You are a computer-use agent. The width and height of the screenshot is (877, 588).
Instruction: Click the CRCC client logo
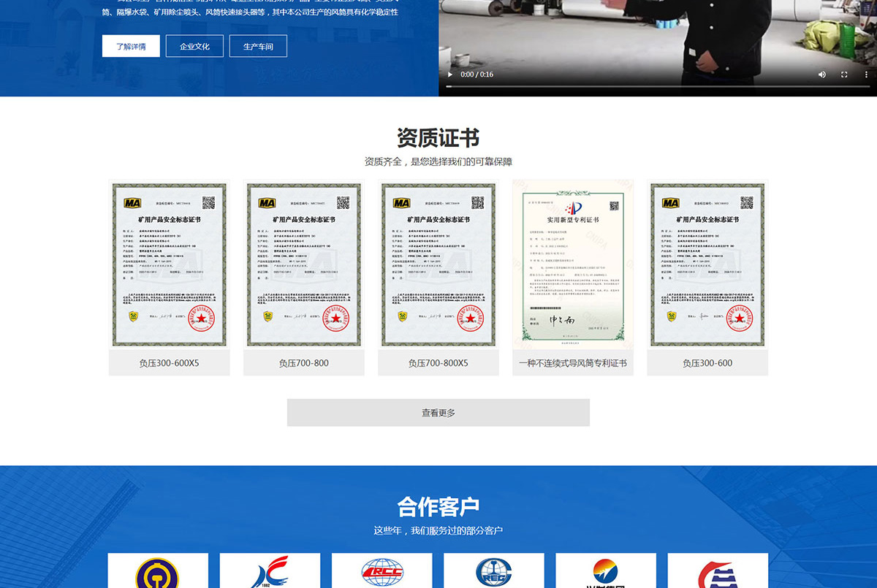click(381, 572)
